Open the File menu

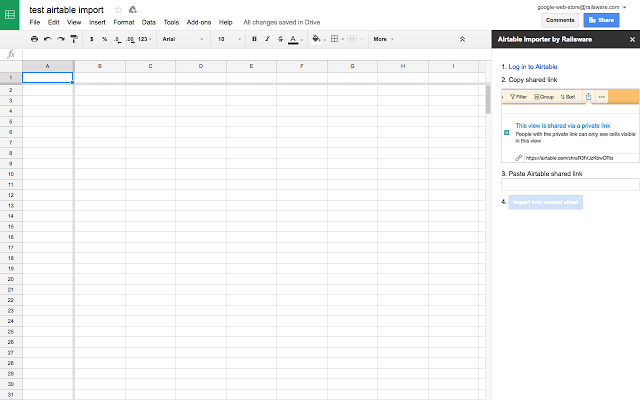(x=35, y=22)
